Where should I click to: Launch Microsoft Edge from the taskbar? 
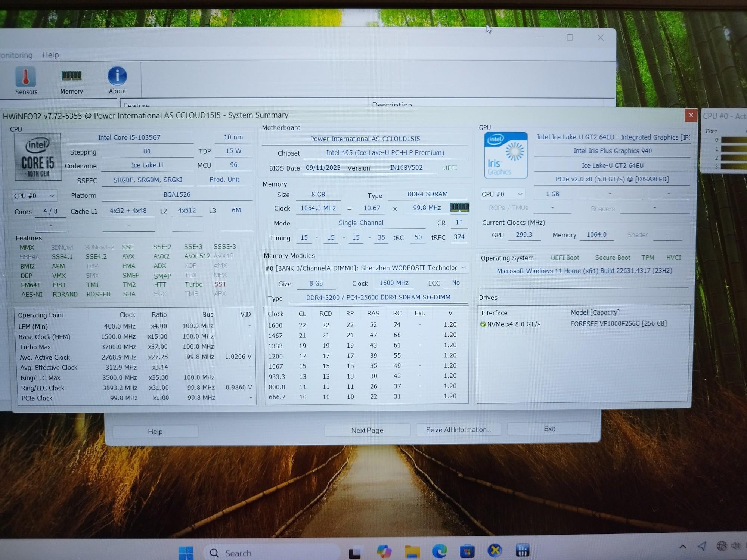(x=440, y=551)
